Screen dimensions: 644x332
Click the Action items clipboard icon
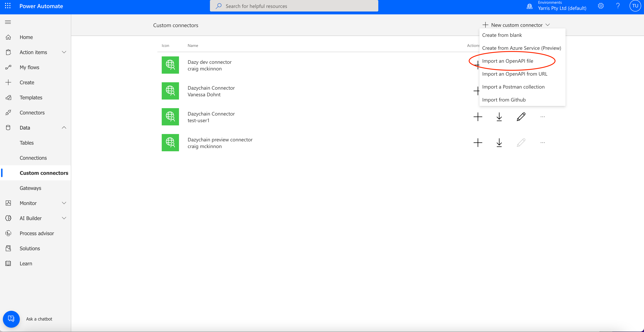tap(8, 52)
